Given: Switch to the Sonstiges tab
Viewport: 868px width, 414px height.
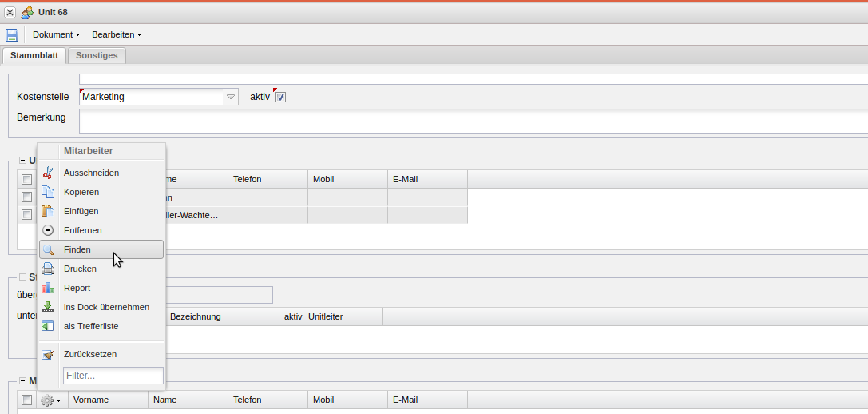Looking at the screenshot, I should pos(97,55).
